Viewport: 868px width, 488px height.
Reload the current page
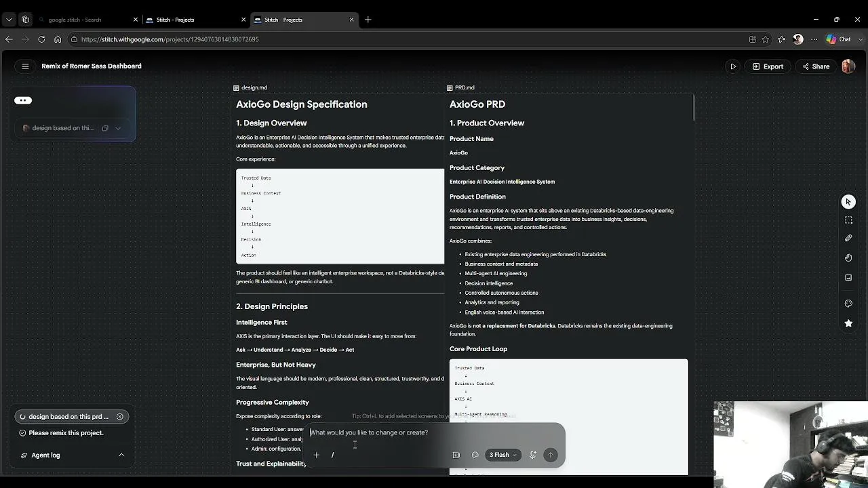(x=41, y=39)
